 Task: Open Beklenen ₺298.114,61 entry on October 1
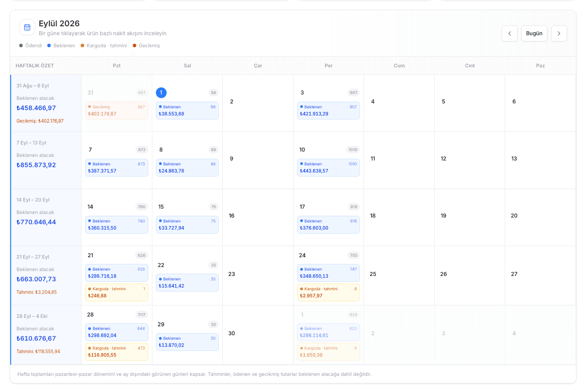pyautogui.click(x=328, y=332)
